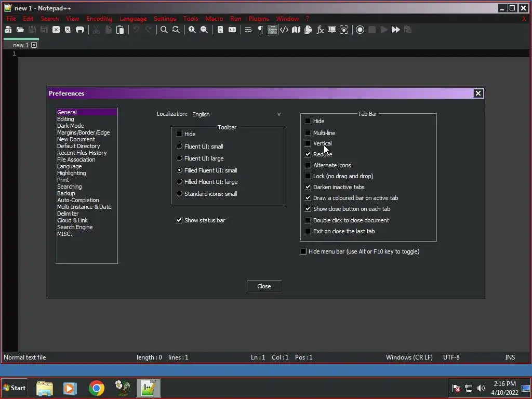Screen dimensions: 532x399
Task: Enable Multi-line tab bar checkbox
Action: (x=308, y=132)
